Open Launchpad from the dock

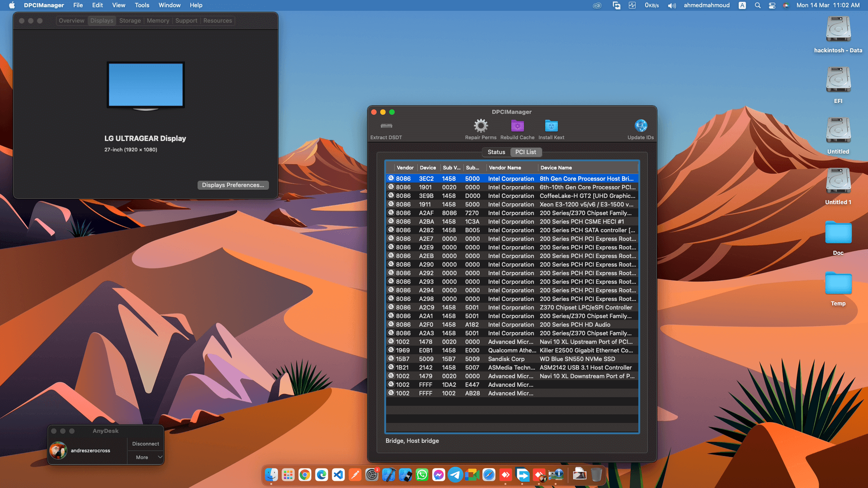pos(288,474)
